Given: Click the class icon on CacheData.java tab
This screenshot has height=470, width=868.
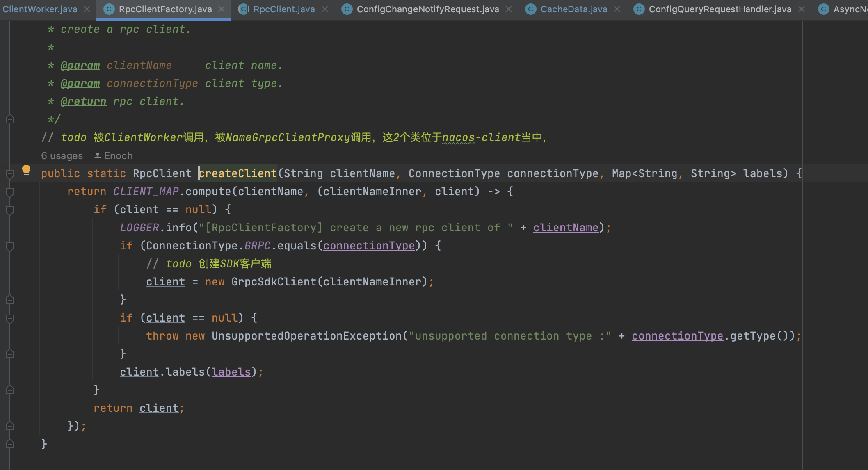Looking at the screenshot, I should point(531,9).
